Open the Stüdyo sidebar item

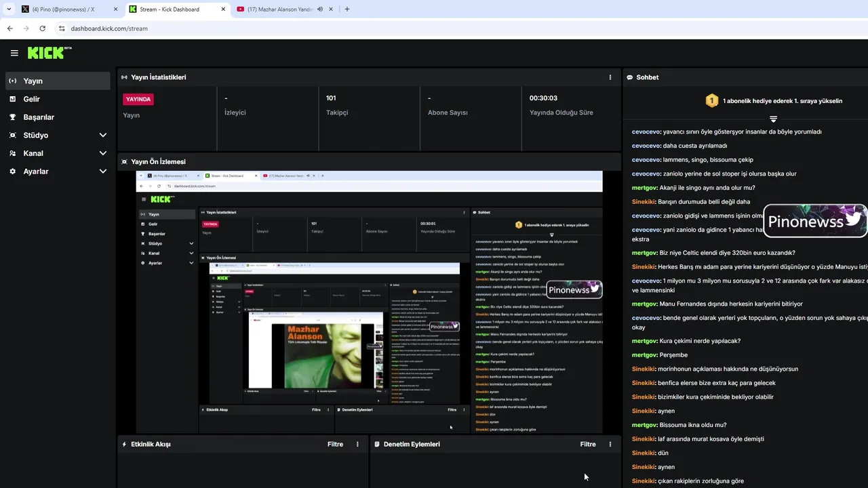pyautogui.click(x=58, y=135)
